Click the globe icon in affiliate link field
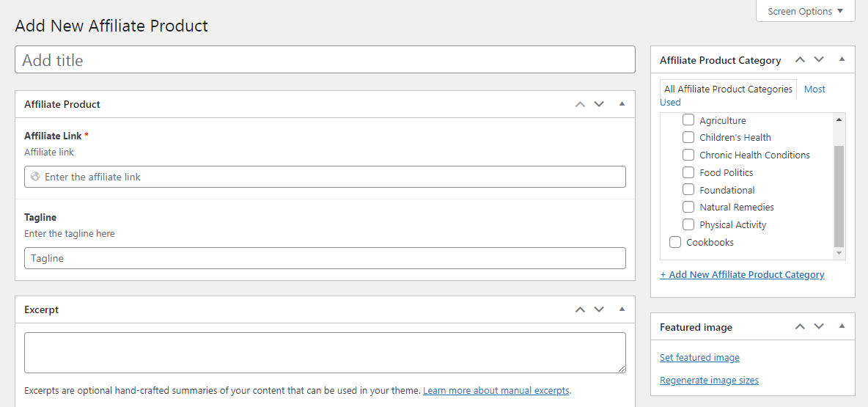The image size is (868, 407). point(35,177)
